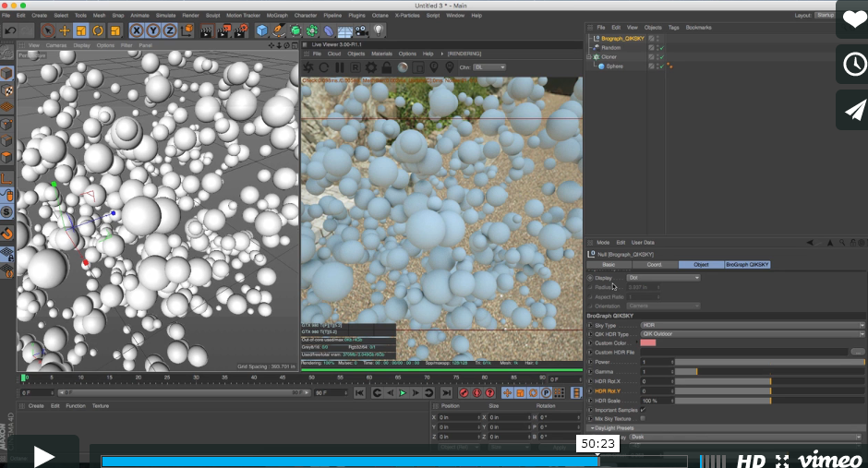
Task: Click the Vimeo like heart button
Action: (x=854, y=20)
